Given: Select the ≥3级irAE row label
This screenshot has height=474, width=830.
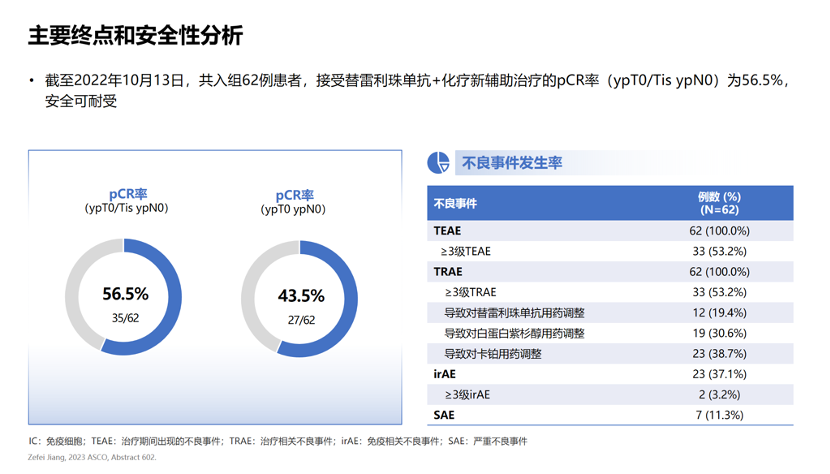Looking at the screenshot, I should [x=467, y=395].
